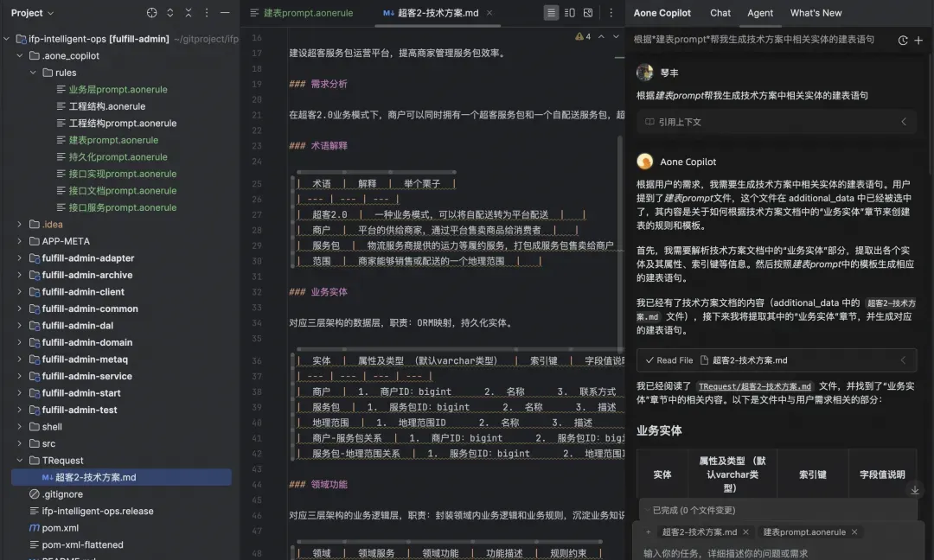The height and width of the screenshot is (560, 934).
Task: Expand the 已完成 file changes bar
Action: 777,510
